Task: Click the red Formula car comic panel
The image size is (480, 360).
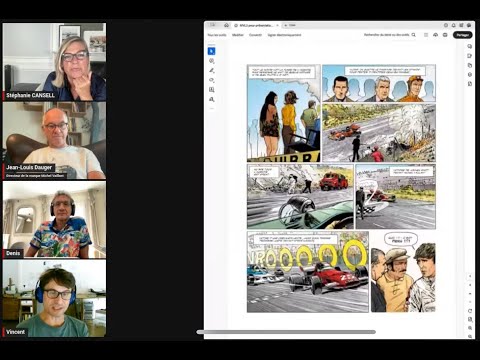Action: tap(308, 272)
